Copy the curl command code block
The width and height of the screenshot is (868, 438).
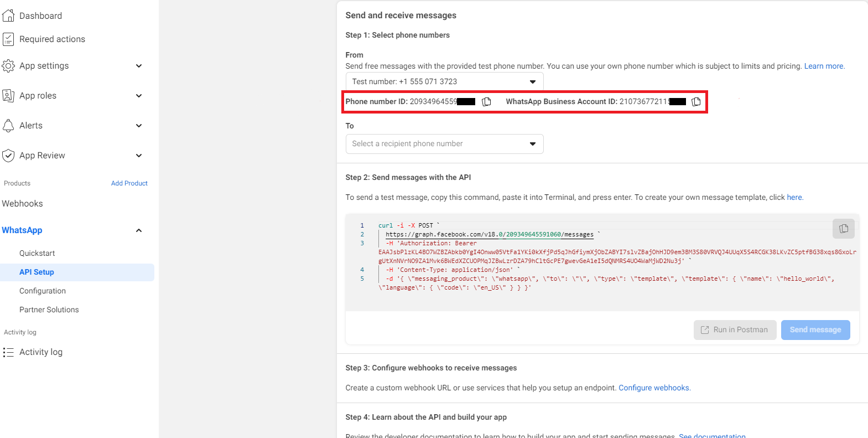(x=843, y=228)
